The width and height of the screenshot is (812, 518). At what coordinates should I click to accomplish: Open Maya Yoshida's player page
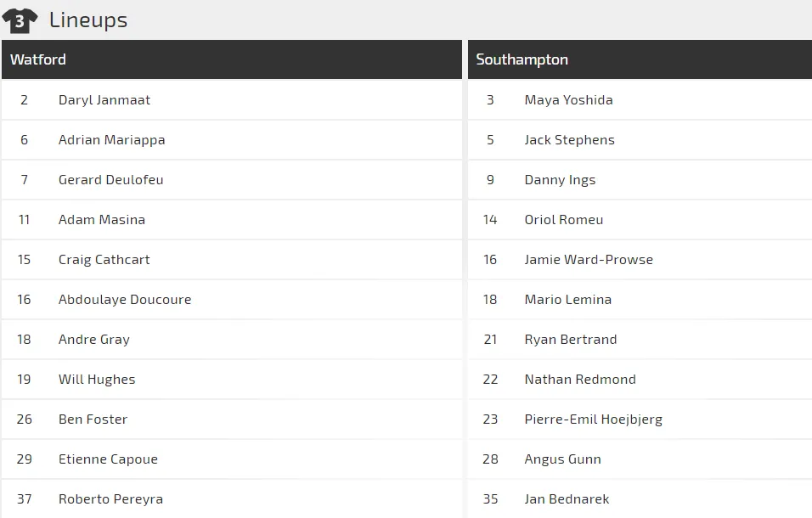coord(568,100)
